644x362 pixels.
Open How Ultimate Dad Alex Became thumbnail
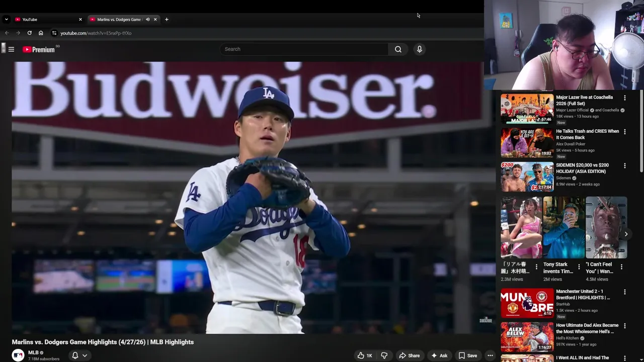[x=527, y=336]
